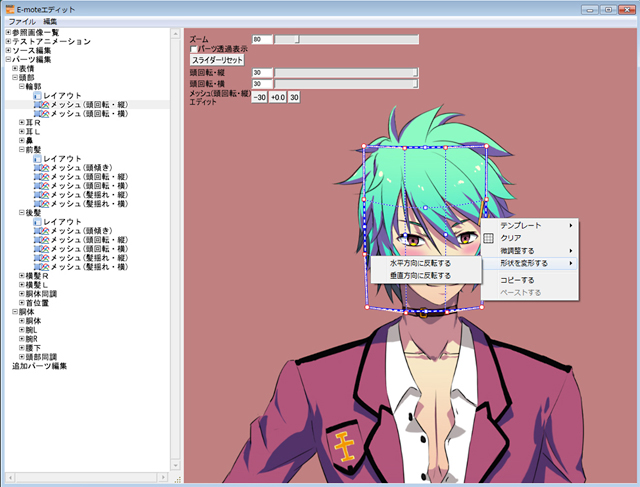Expand the 腕R node
640x487 pixels.
point(22,339)
